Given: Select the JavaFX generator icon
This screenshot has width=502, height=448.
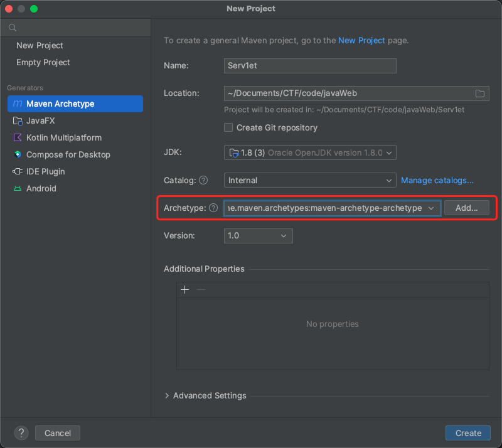Looking at the screenshot, I should coord(17,121).
